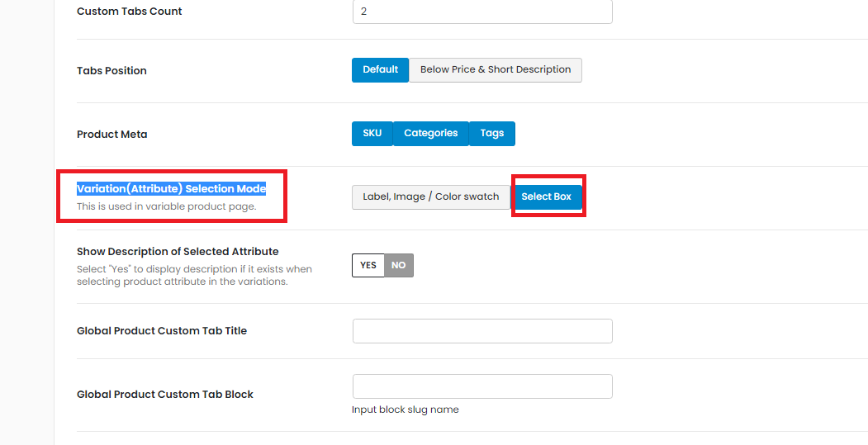
Task: Click the highlighted Variation(Attribute) Selection Mode label
Action: (171, 189)
